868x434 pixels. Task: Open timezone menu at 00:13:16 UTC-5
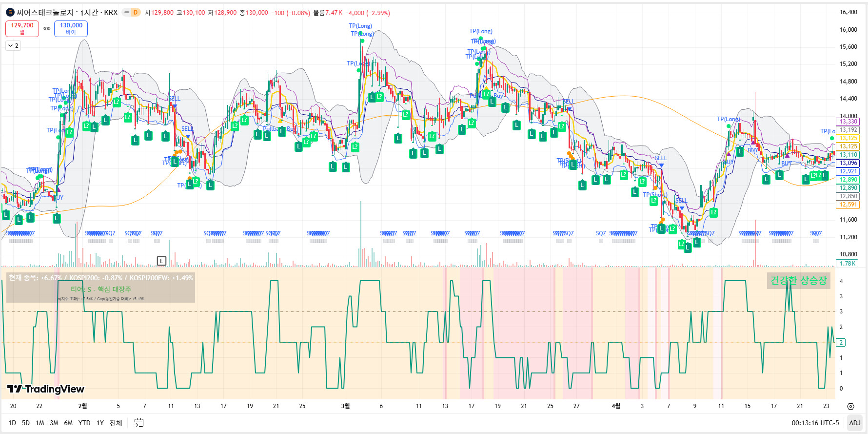(815, 423)
